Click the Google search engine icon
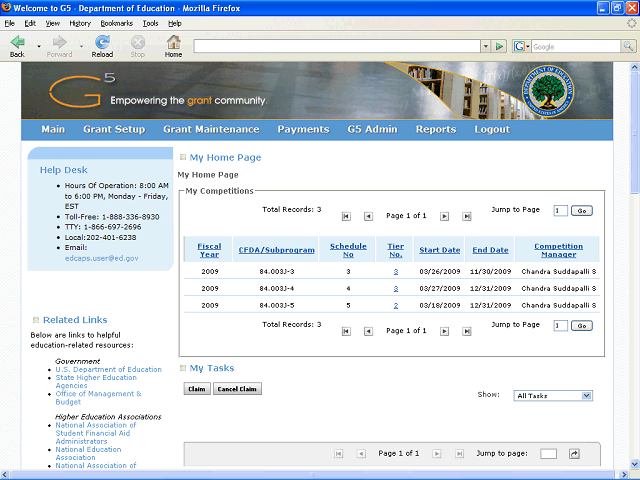Image resolution: width=640 pixels, height=480 pixels. [x=519, y=47]
